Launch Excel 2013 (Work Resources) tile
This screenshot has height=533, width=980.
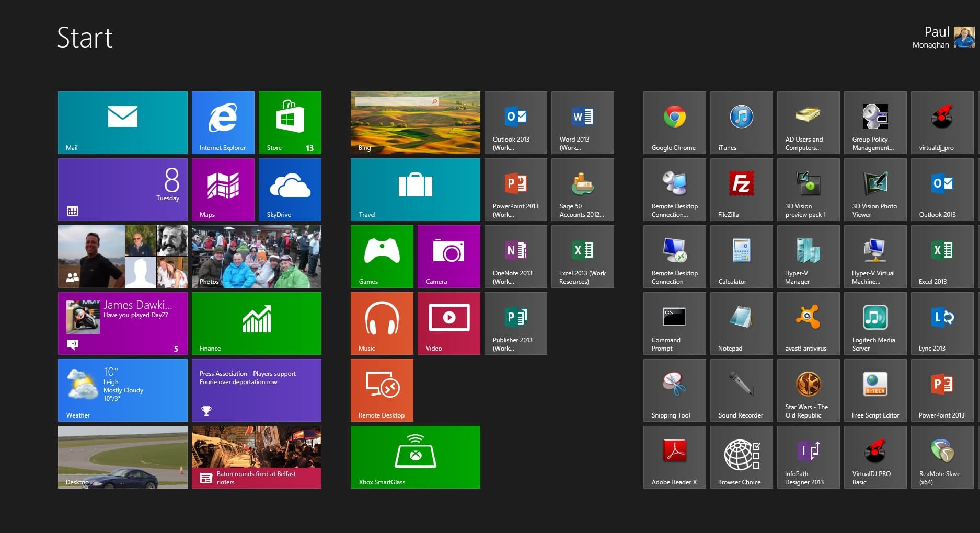point(583,257)
